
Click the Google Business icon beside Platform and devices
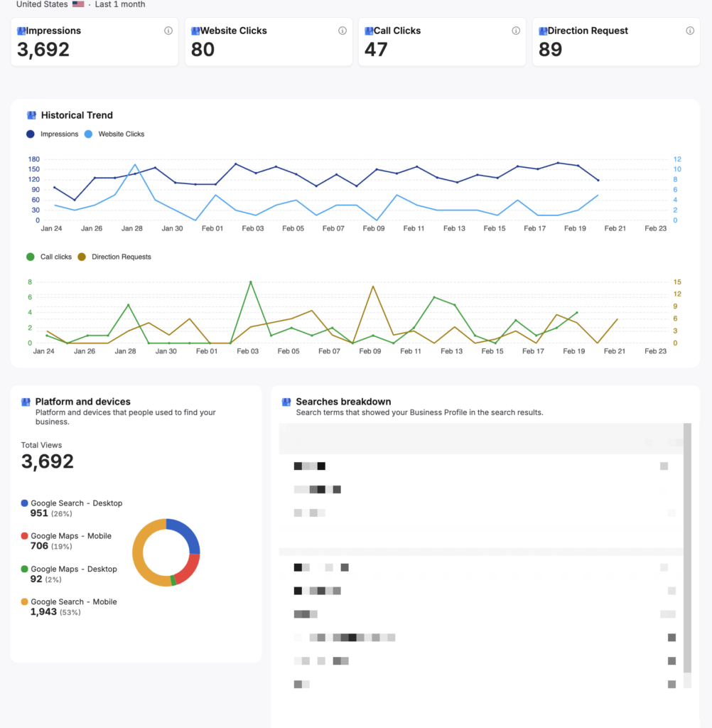[26, 402]
